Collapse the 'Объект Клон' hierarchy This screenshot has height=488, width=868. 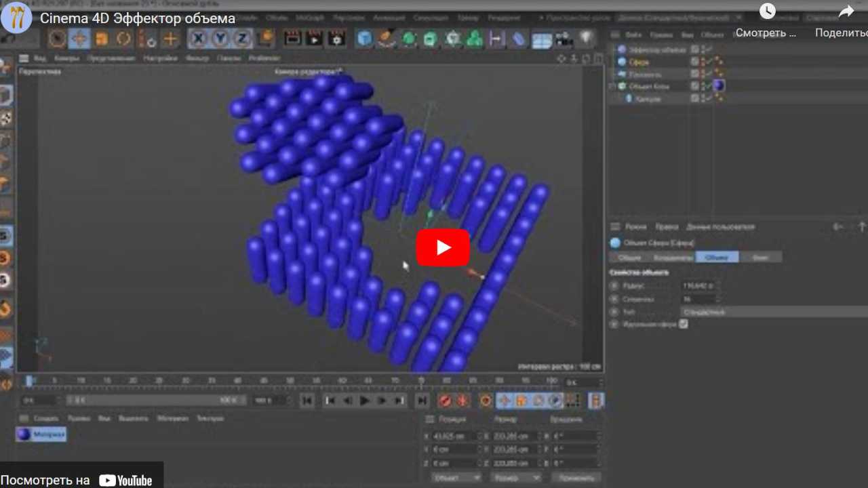612,86
